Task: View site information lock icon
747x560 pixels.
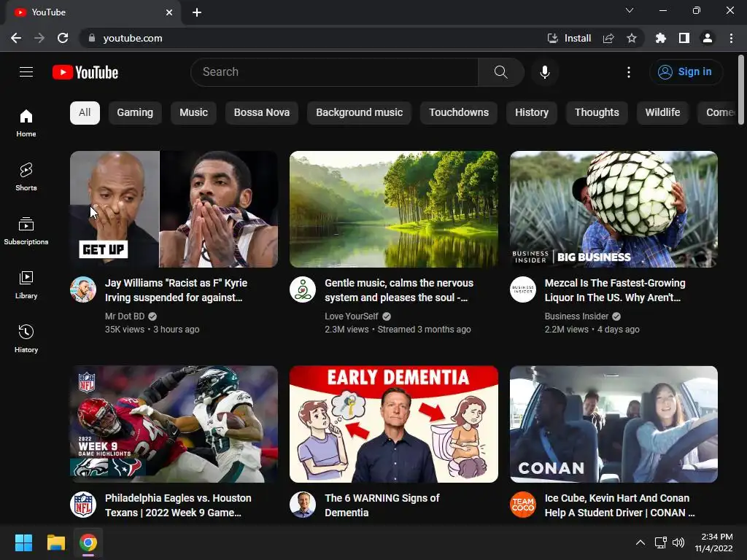Action: 92,38
